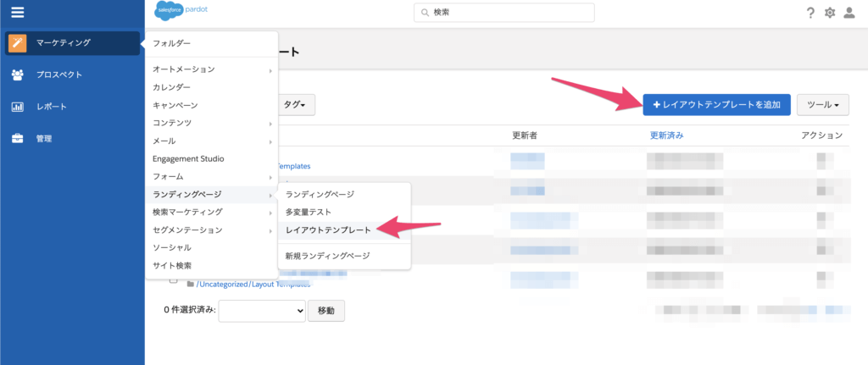Click the Prospects people icon

coord(17,75)
